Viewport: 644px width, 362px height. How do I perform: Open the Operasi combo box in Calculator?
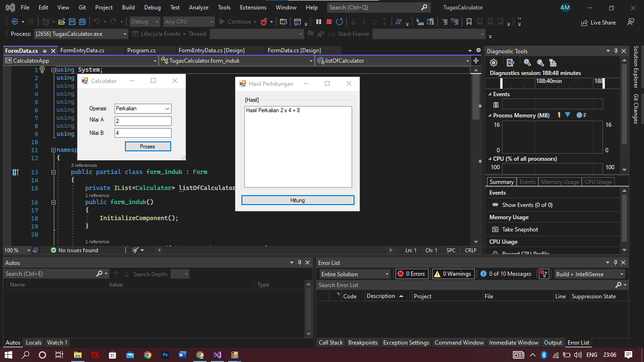point(143,108)
